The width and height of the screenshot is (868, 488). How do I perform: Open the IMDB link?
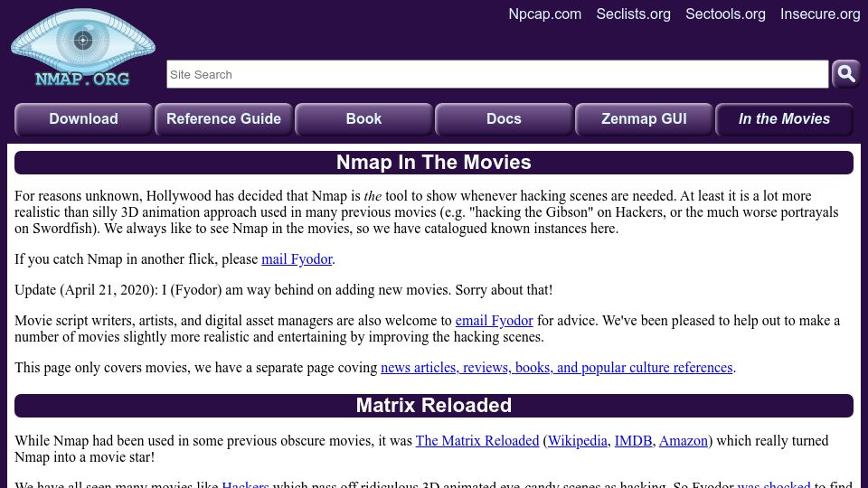tap(633, 440)
